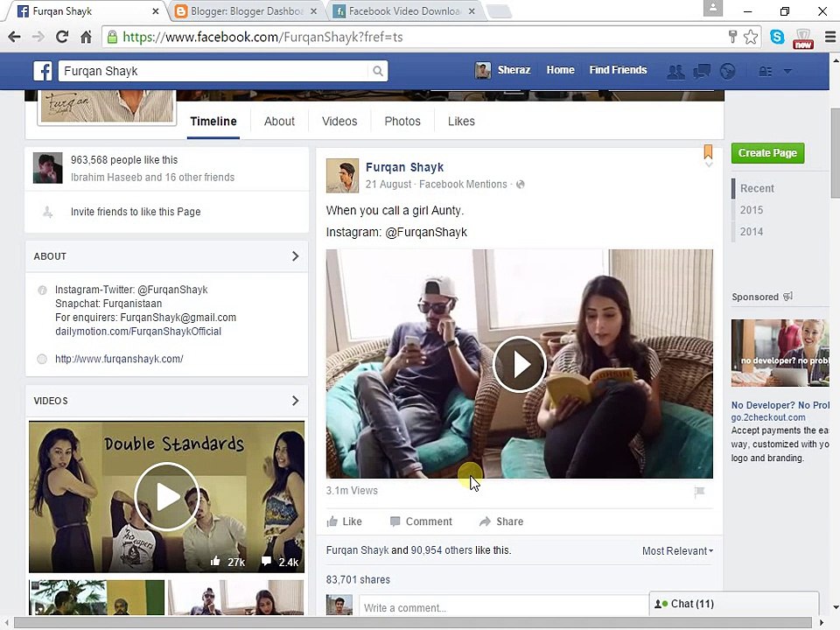Expand the ABOUT section arrow
The height and width of the screenshot is (630, 840).
click(295, 256)
